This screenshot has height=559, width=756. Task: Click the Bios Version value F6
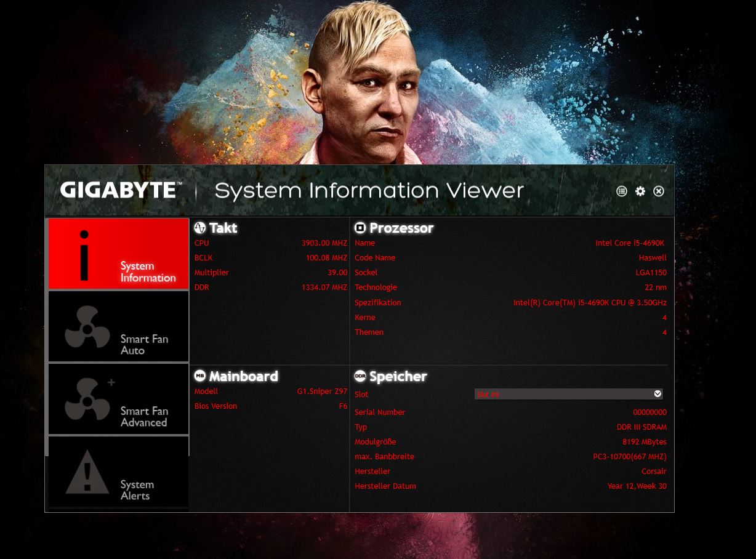(x=343, y=406)
